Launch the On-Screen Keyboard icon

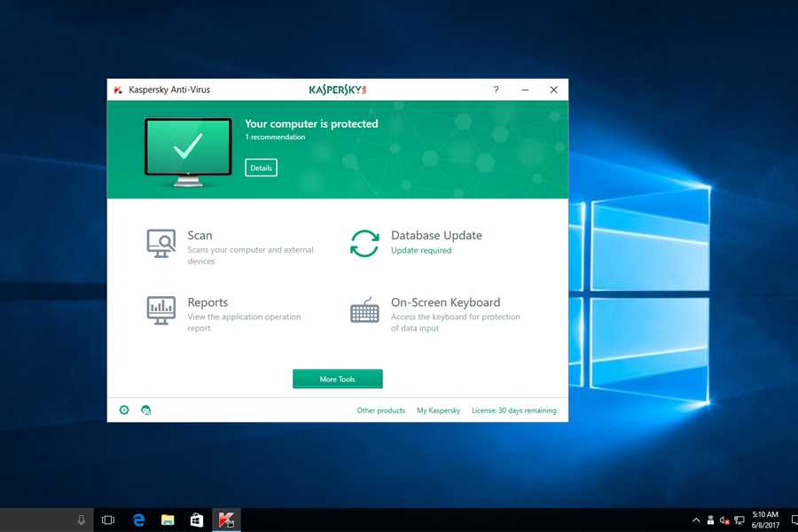pyautogui.click(x=365, y=310)
